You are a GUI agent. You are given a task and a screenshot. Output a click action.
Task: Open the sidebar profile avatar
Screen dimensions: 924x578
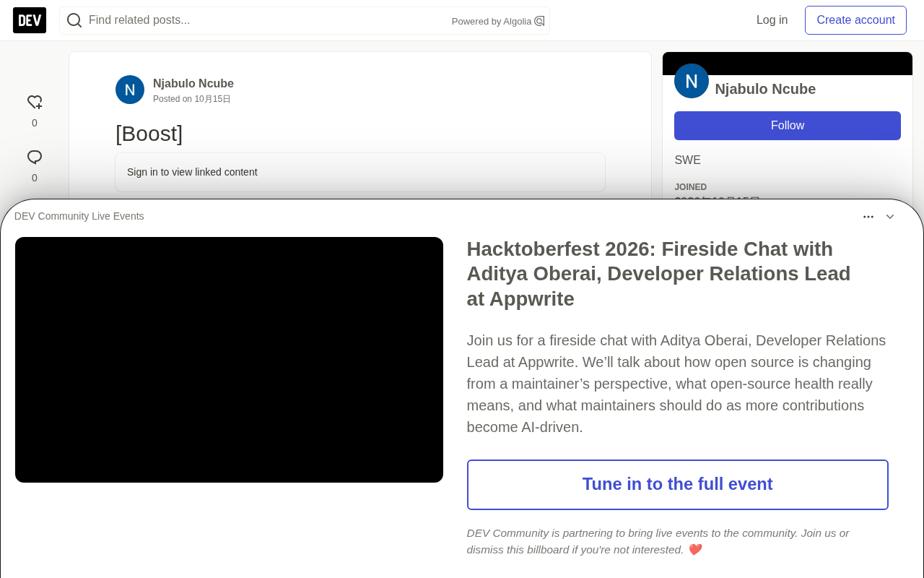point(692,81)
